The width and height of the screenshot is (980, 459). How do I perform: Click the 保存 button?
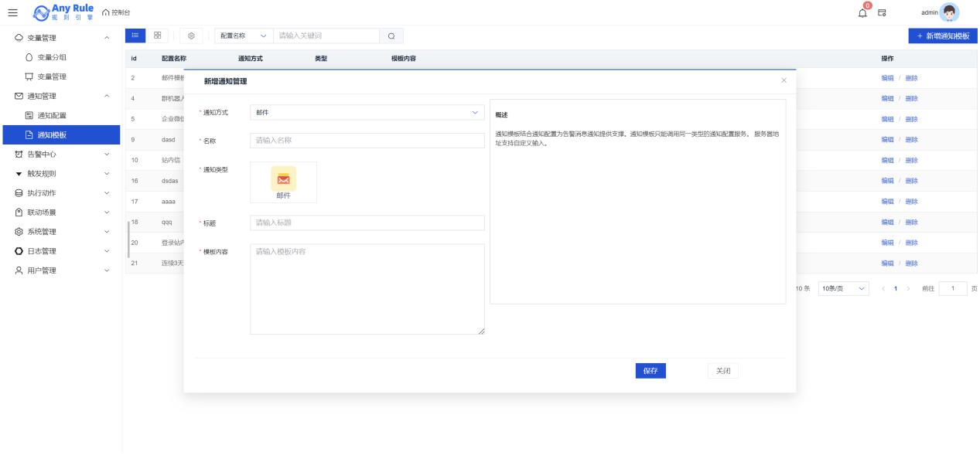pyautogui.click(x=650, y=371)
